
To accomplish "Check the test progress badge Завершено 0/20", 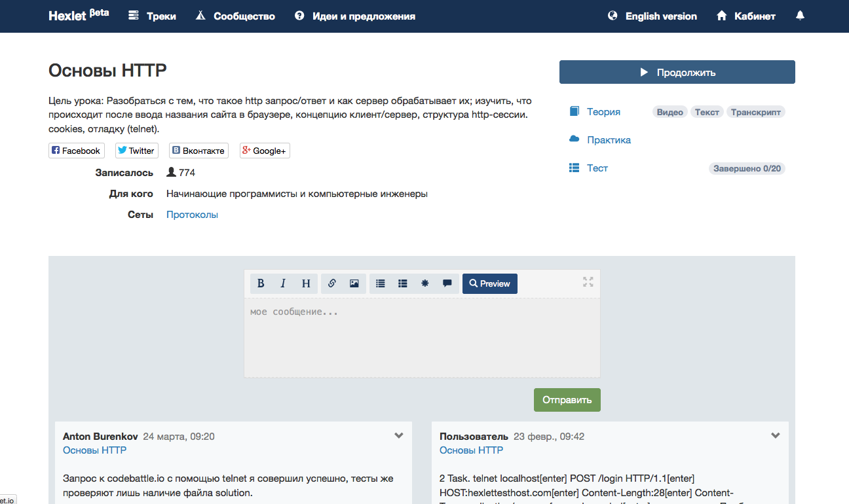I will pyautogui.click(x=746, y=168).
